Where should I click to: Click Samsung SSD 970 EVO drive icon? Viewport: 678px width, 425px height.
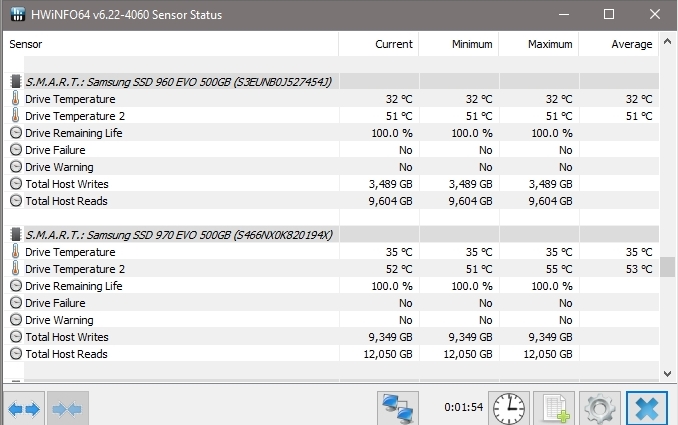pos(16,234)
